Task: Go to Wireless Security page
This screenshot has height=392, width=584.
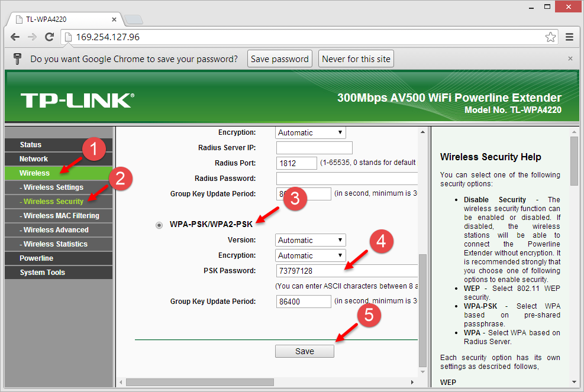Action: pyautogui.click(x=59, y=202)
